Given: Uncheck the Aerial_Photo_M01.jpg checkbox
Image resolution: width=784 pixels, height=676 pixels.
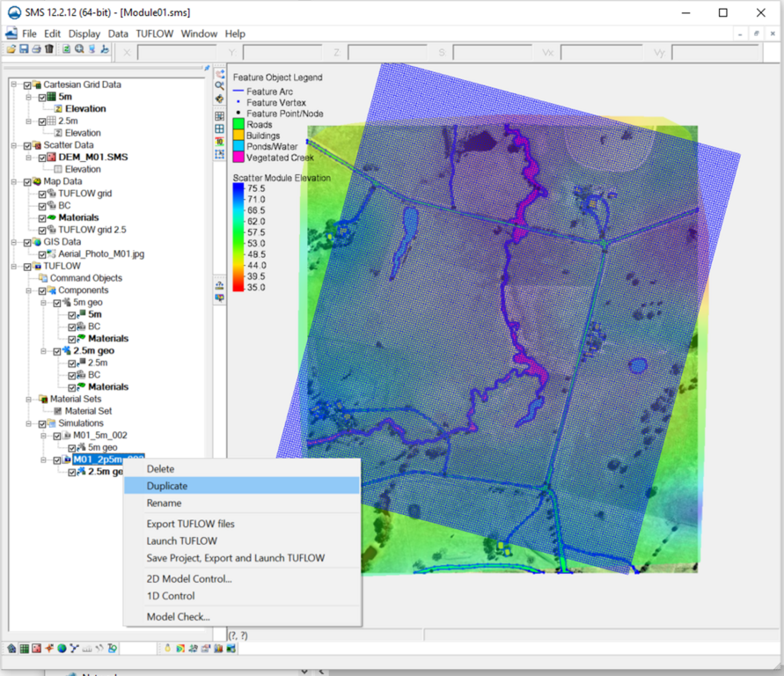Looking at the screenshot, I should coord(40,254).
